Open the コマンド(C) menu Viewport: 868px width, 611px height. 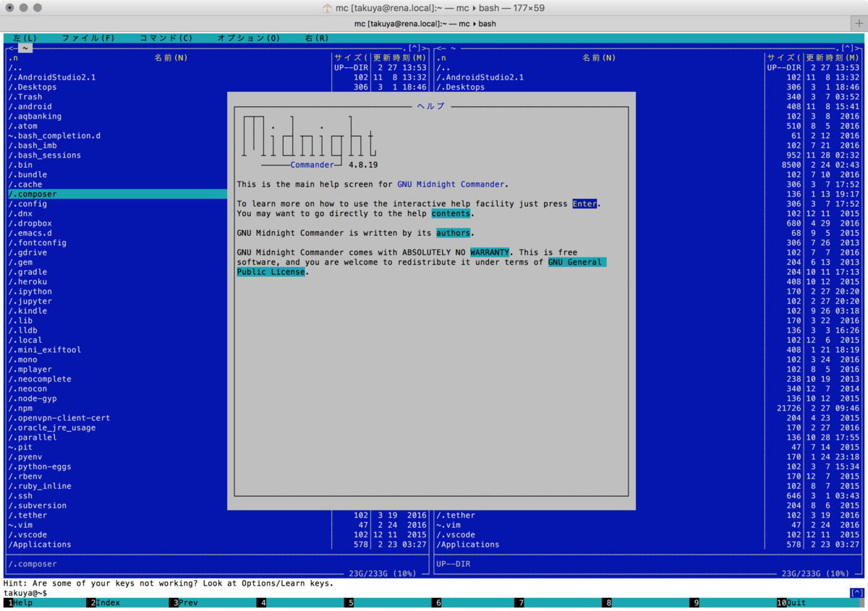tap(166, 38)
